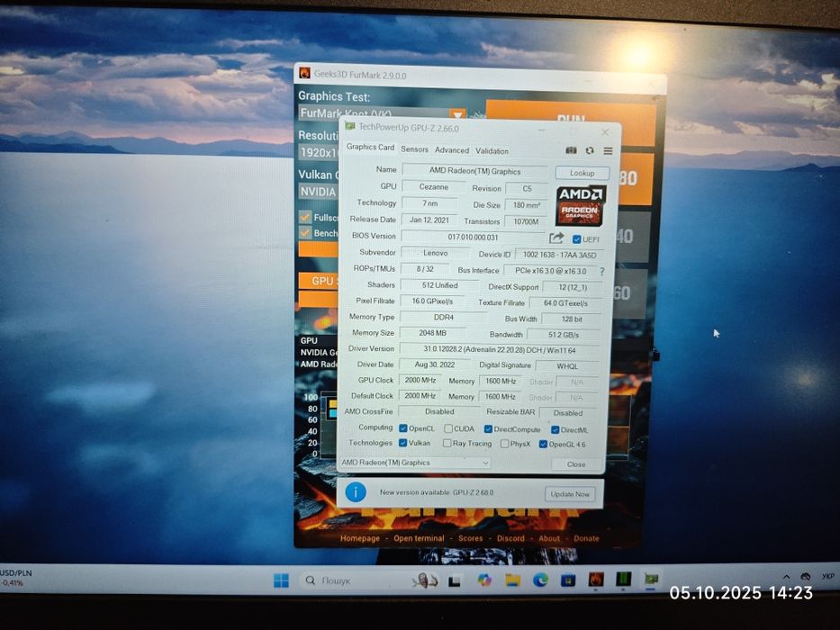The height and width of the screenshot is (630, 840).
Task: Open FurMark Resolution dropdown
Action: (319, 152)
